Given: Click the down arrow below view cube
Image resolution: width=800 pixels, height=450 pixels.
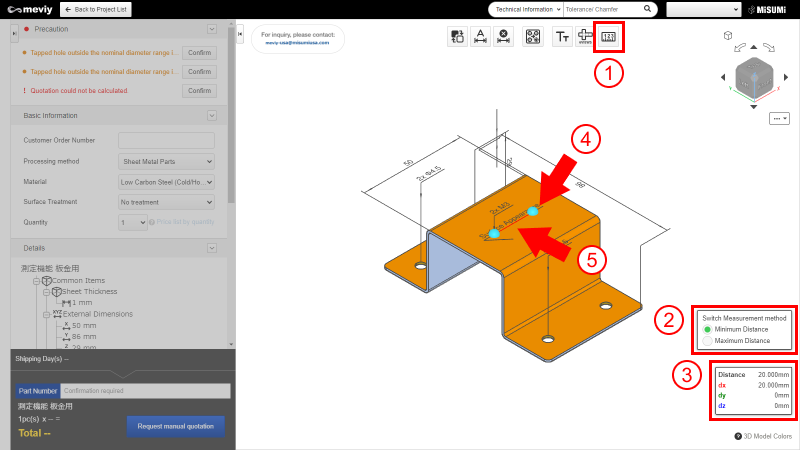Looking at the screenshot, I should (x=754, y=107).
